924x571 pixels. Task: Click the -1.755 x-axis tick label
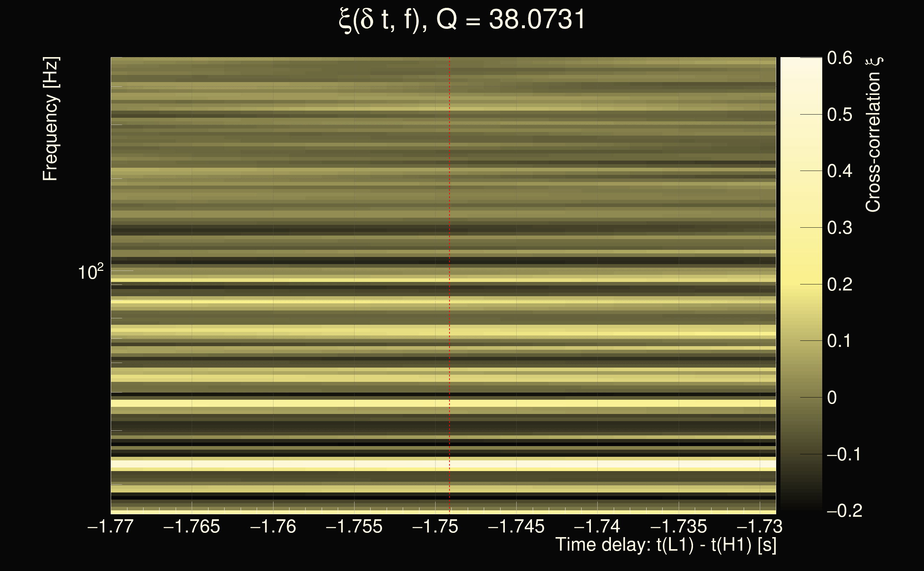354,526
